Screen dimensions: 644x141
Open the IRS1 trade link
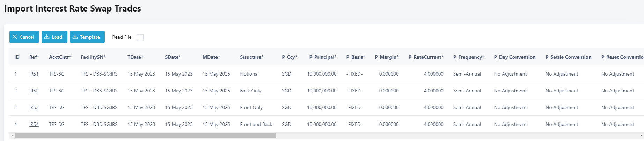point(34,74)
